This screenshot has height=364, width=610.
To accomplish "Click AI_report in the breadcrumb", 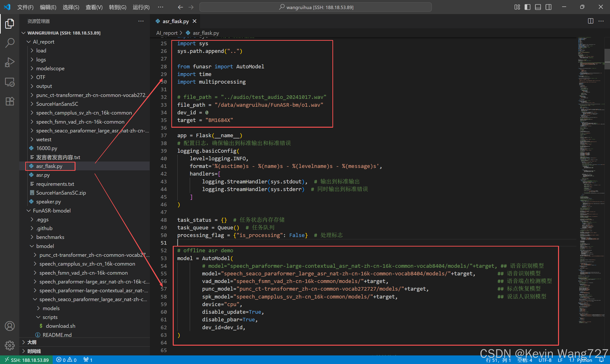I will point(167,33).
